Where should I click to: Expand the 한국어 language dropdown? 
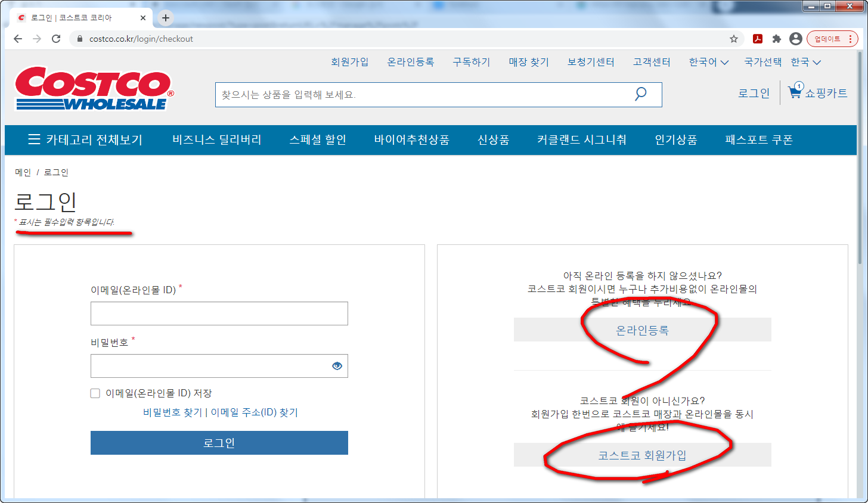pyautogui.click(x=709, y=62)
